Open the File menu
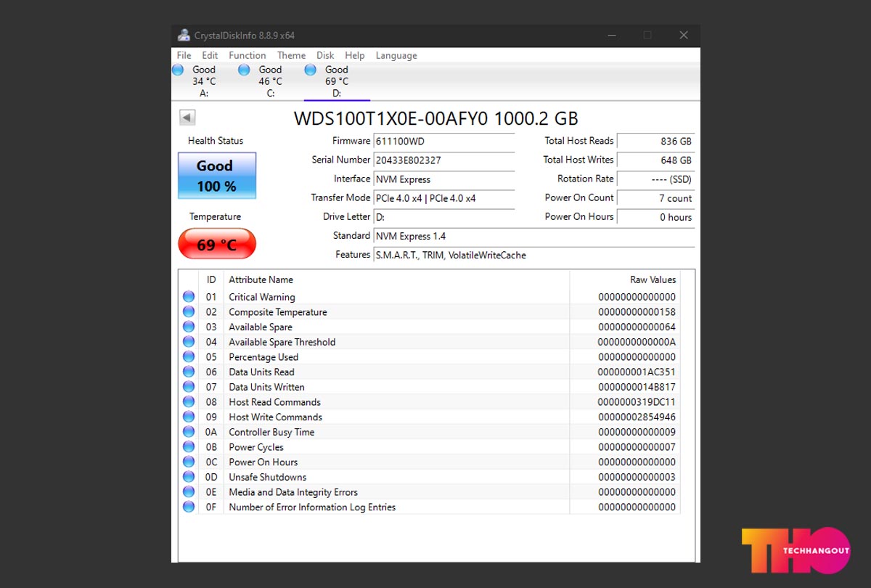Viewport: 871px width, 588px height. pyautogui.click(x=184, y=55)
